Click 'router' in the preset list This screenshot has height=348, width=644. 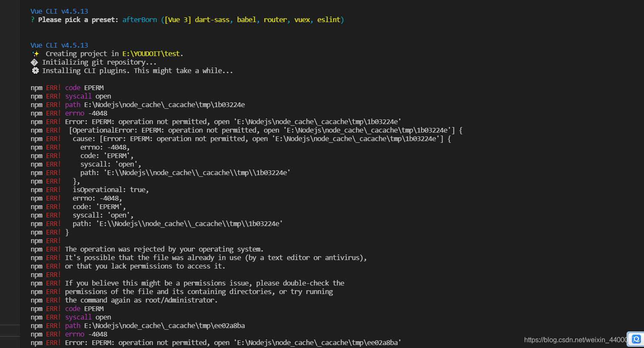[x=275, y=20]
